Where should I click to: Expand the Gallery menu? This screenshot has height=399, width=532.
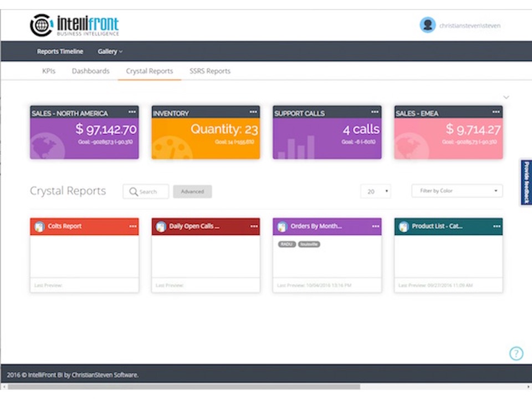coord(110,52)
